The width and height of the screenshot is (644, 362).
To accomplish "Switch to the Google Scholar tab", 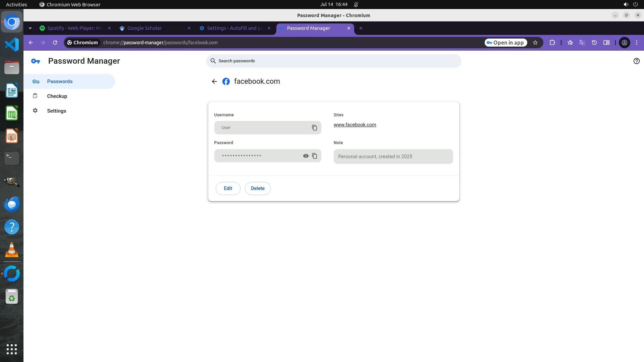I will click(x=145, y=28).
